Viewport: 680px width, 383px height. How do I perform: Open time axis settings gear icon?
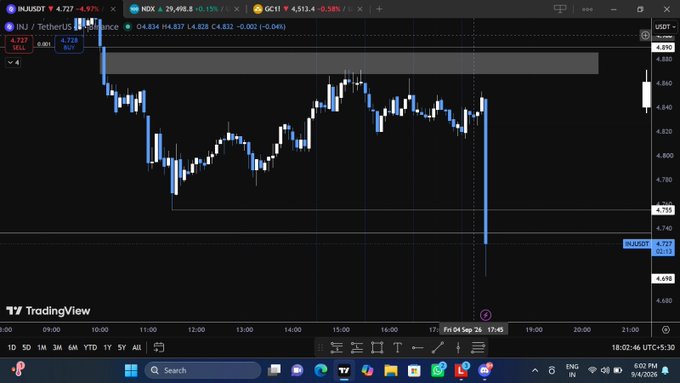point(666,330)
